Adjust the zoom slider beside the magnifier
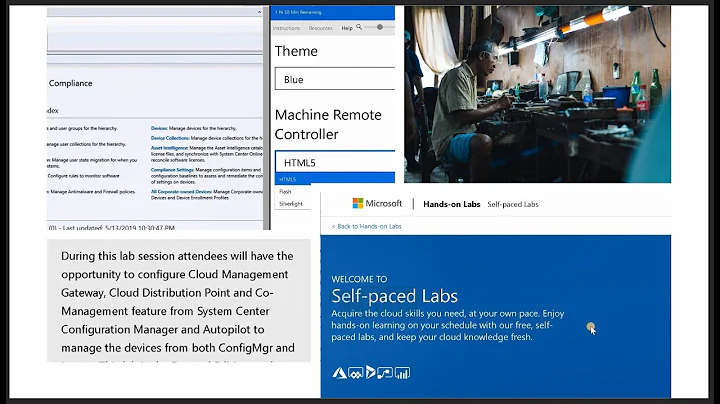Image resolution: width=720 pixels, height=404 pixels. click(380, 27)
